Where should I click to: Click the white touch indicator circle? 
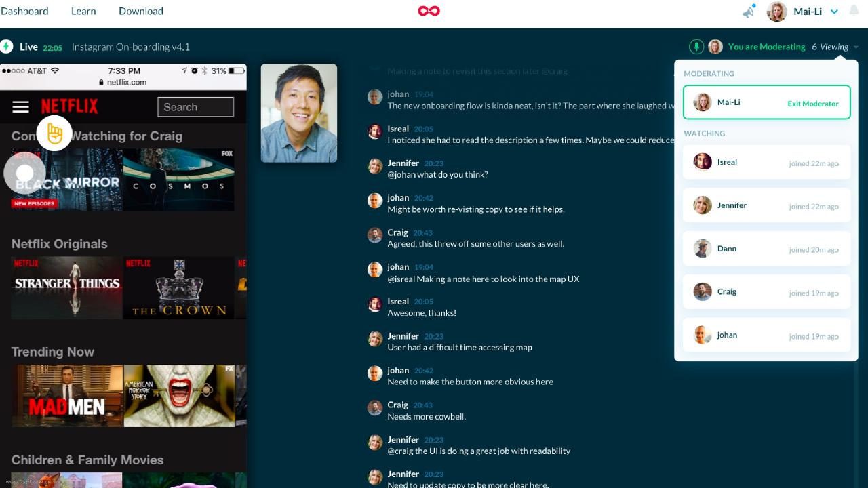tap(24, 174)
